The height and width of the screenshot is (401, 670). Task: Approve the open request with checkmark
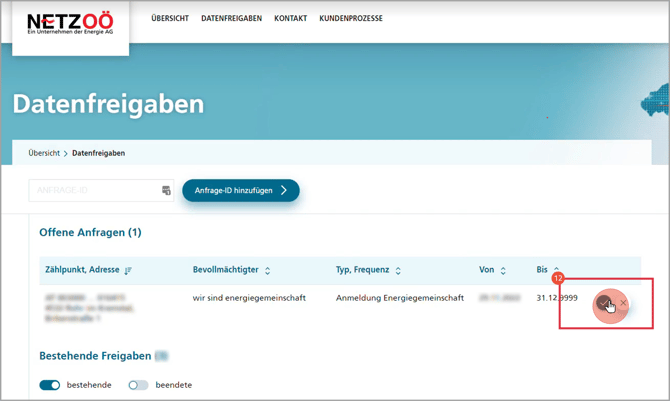(603, 302)
